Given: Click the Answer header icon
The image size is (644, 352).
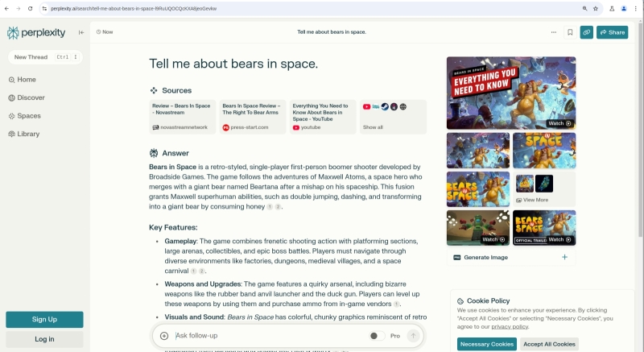Looking at the screenshot, I should 154,153.
